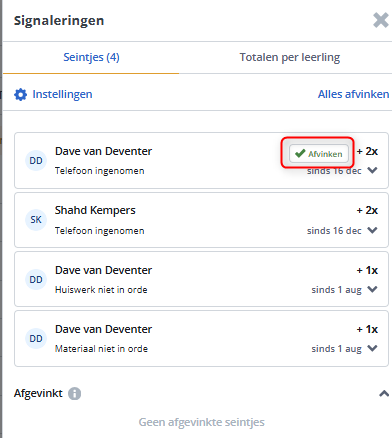392x438 pixels.
Task: Click the Afgevinkt section heading
Action: pos(38,393)
